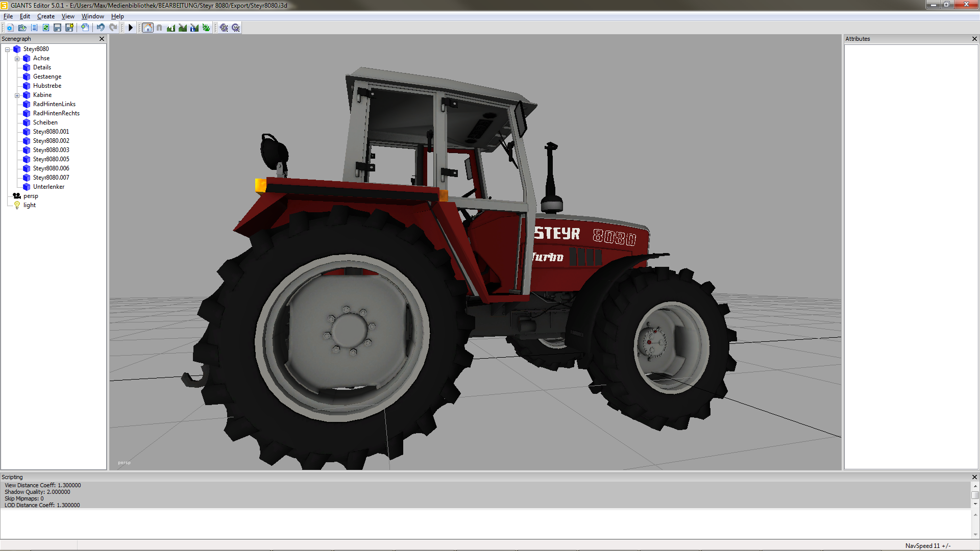The width and height of the screenshot is (980, 551).
Task: Click the 'Skip Mipmaps: 0' log line
Action: (x=24, y=498)
